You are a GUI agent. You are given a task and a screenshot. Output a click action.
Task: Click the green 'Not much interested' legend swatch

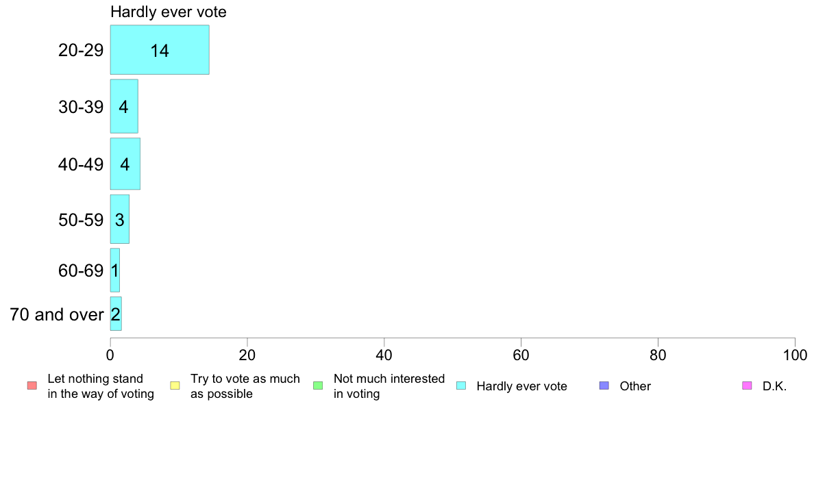[x=318, y=386]
